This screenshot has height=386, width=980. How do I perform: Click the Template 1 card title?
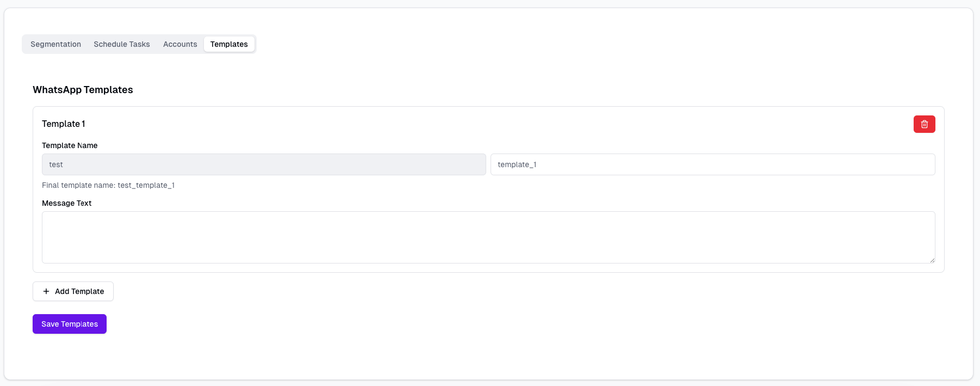[64, 124]
